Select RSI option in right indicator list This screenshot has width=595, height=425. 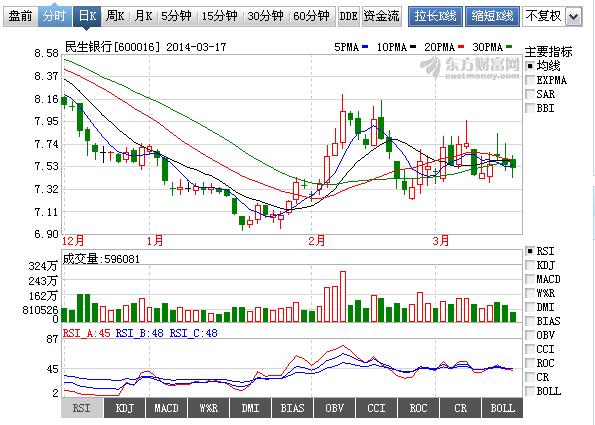click(540, 251)
